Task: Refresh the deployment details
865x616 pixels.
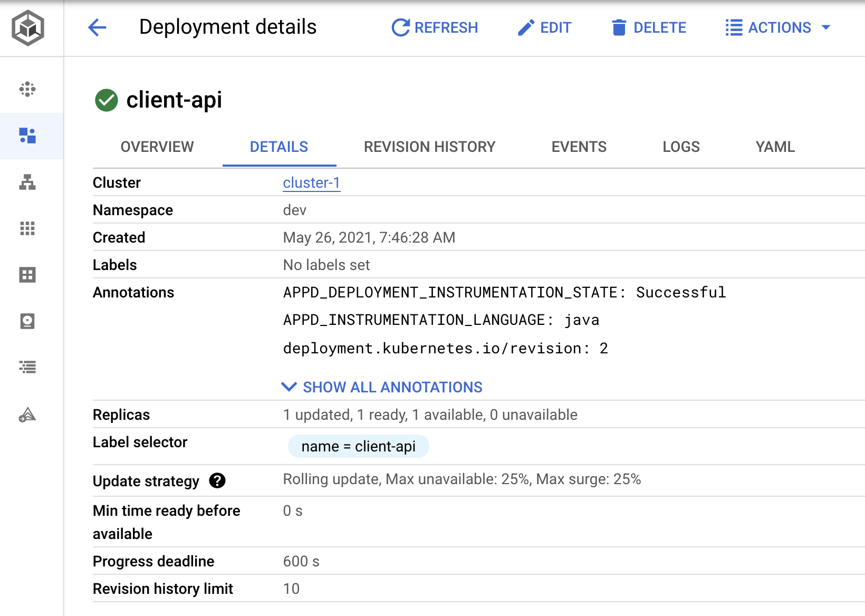Action: click(434, 27)
